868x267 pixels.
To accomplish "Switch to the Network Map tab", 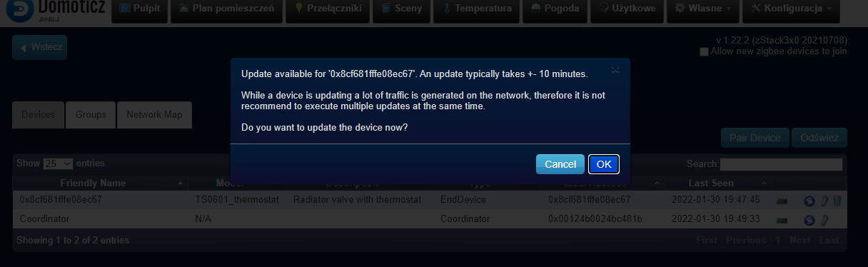I will [x=154, y=115].
